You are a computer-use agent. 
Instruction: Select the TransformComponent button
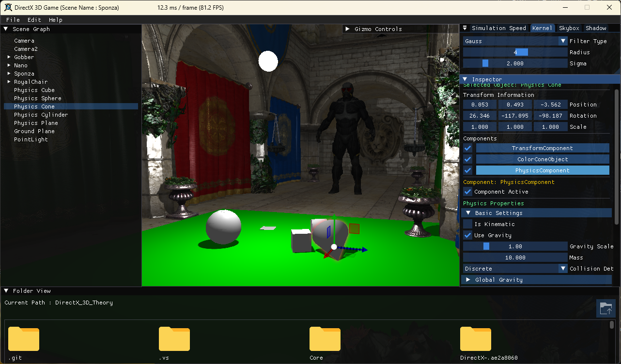point(542,148)
